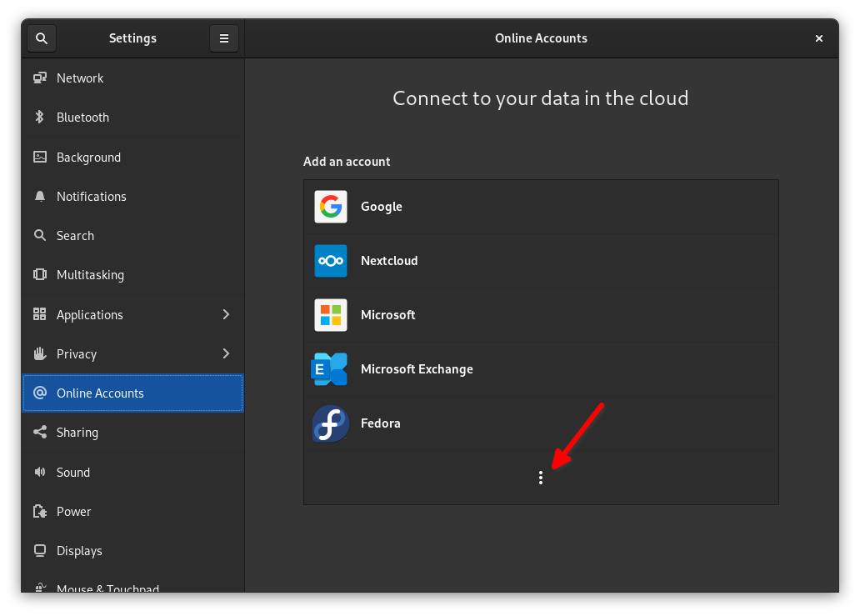Click the search icon in Settings header
Viewport: 860px width, 616px height.
(42, 38)
